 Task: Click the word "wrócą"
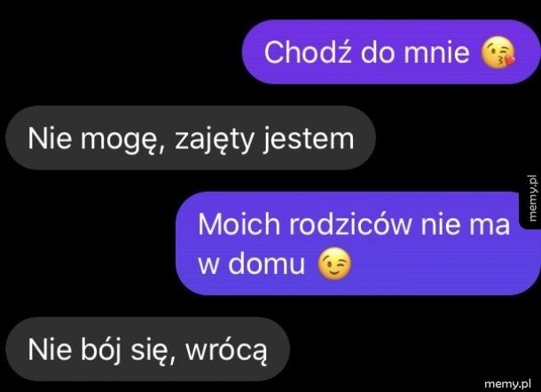226,351
